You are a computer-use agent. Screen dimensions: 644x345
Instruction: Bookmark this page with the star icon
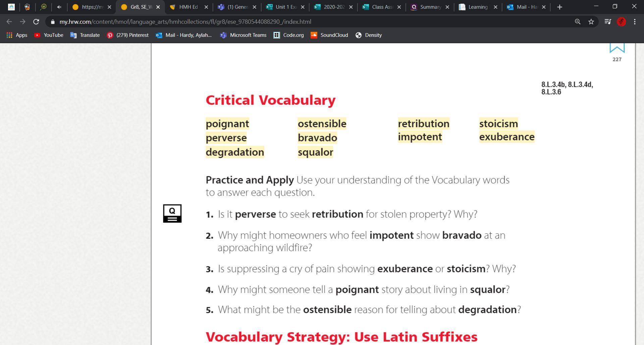(x=591, y=22)
